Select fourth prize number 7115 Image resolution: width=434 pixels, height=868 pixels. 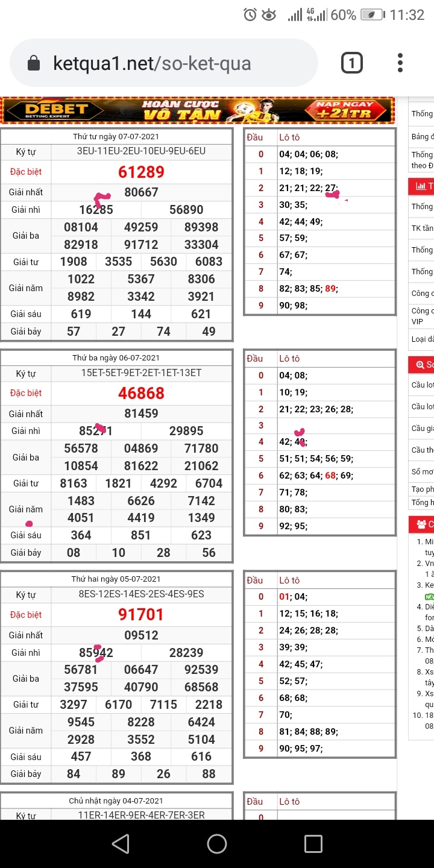(x=163, y=705)
